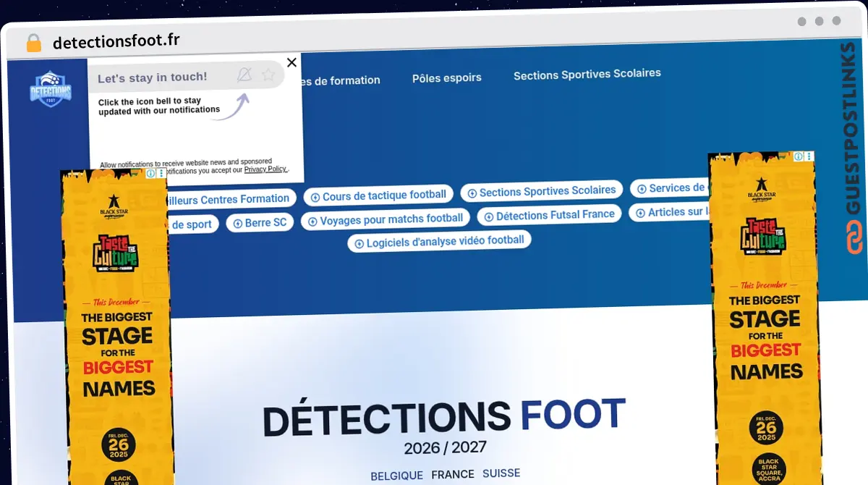
Task: Open the Pôles espoirs menu item
Action: click(446, 77)
